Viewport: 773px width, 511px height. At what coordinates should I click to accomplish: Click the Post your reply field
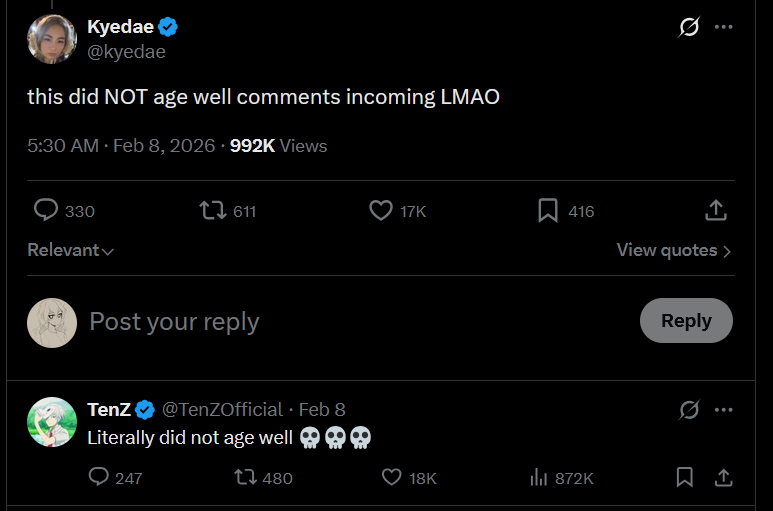[300, 321]
